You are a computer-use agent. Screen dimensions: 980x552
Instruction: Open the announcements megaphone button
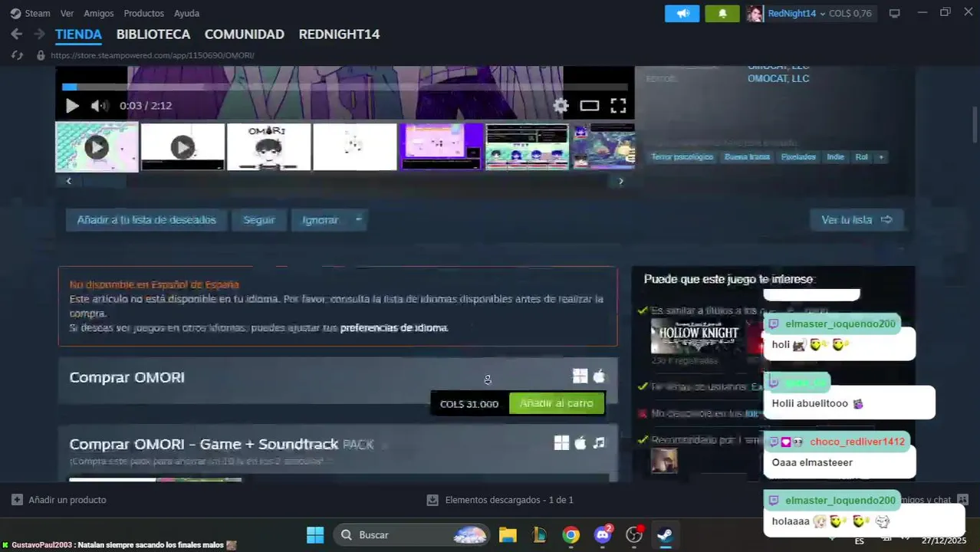pyautogui.click(x=682, y=13)
